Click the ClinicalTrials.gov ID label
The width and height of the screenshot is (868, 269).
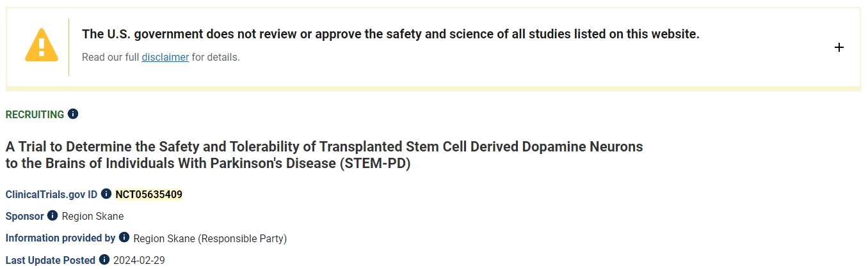[51, 194]
